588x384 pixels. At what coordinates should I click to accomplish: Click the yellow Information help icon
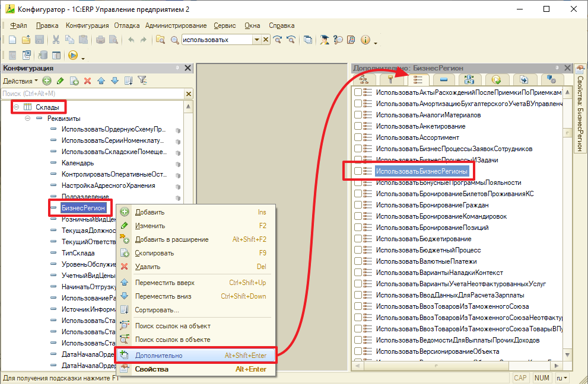coord(365,40)
